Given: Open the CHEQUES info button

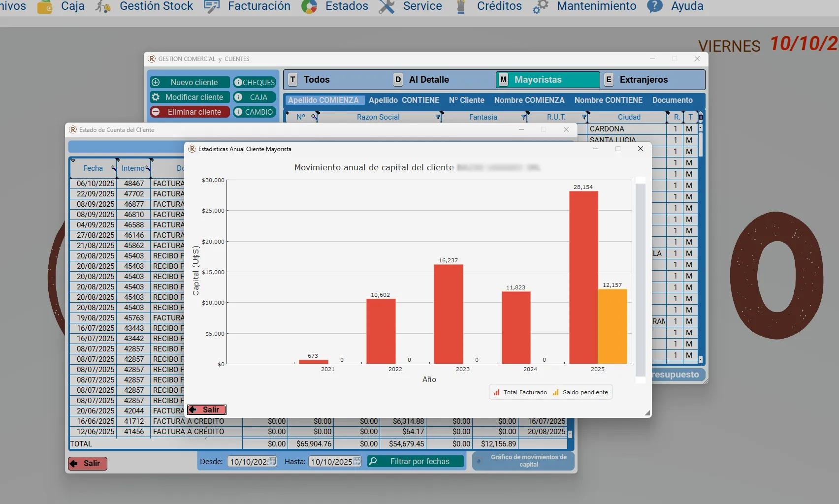Looking at the screenshot, I should (254, 82).
